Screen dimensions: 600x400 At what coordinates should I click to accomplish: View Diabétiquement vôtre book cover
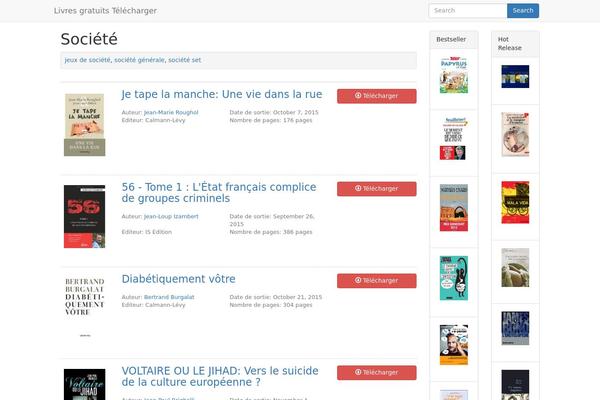[x=85, y=308]
